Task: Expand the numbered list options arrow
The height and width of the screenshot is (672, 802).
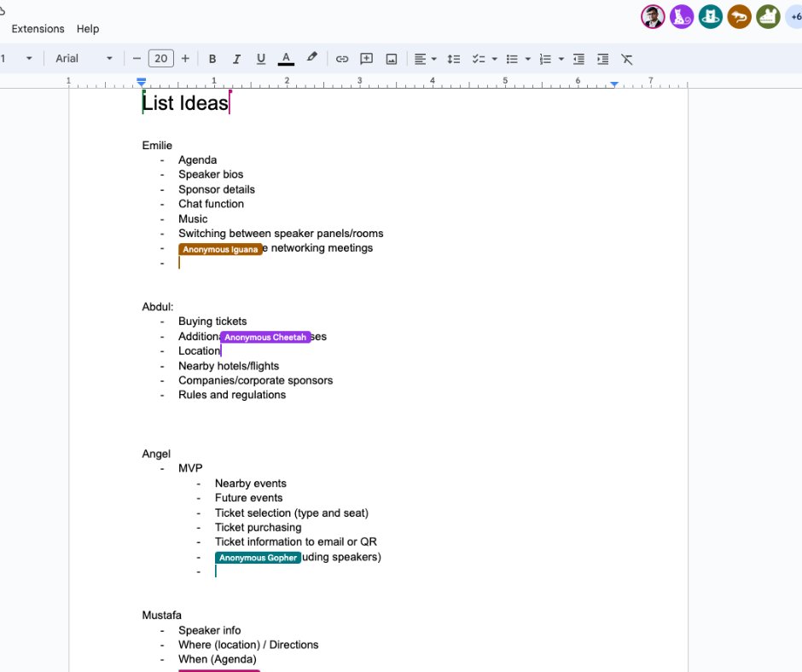Action: (x=561, y=59)
